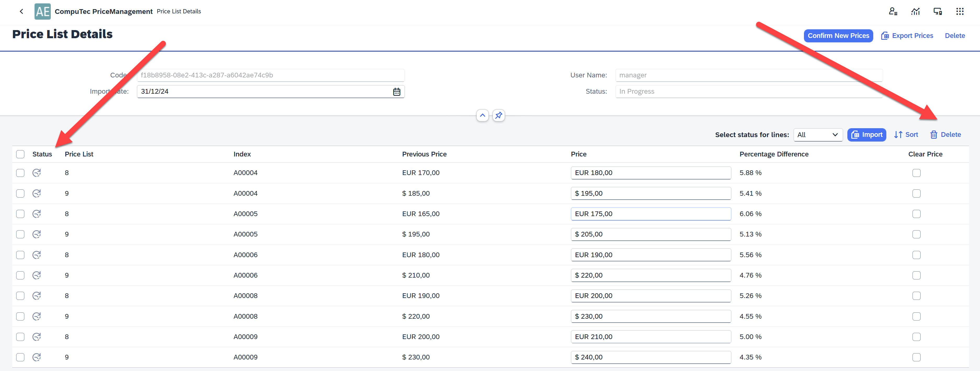
Task: Sort the price lines
Action: (x=906, y=135)
